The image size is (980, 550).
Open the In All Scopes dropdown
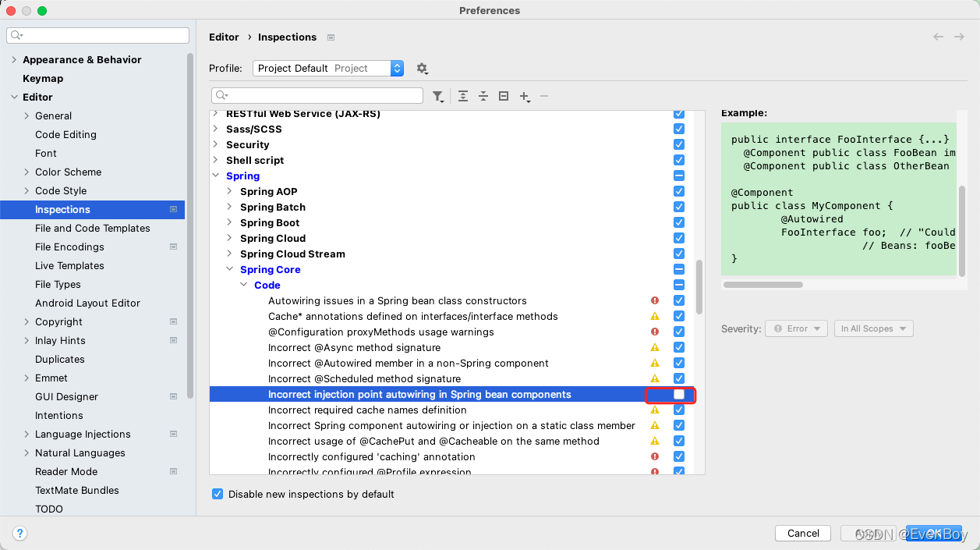(873, 329)
